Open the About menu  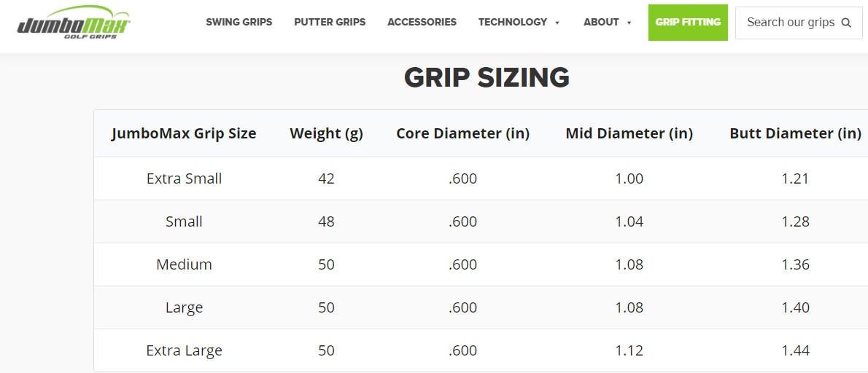(601, 22)
